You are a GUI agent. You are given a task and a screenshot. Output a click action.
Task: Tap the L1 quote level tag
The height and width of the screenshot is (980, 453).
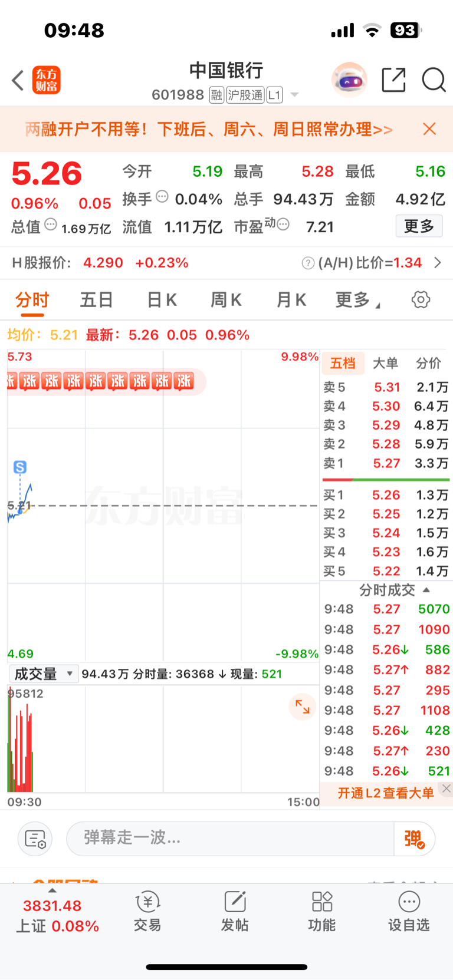[x=274, y=95]
